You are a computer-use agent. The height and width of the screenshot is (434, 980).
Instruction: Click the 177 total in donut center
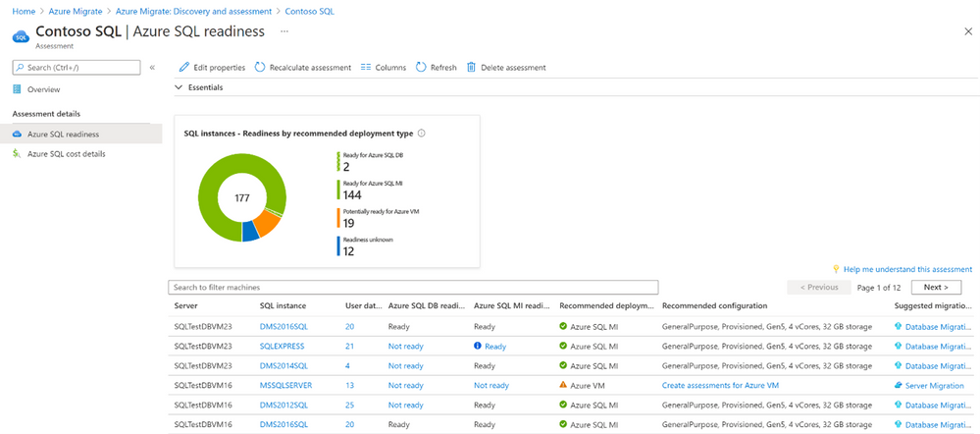[242, 198]
